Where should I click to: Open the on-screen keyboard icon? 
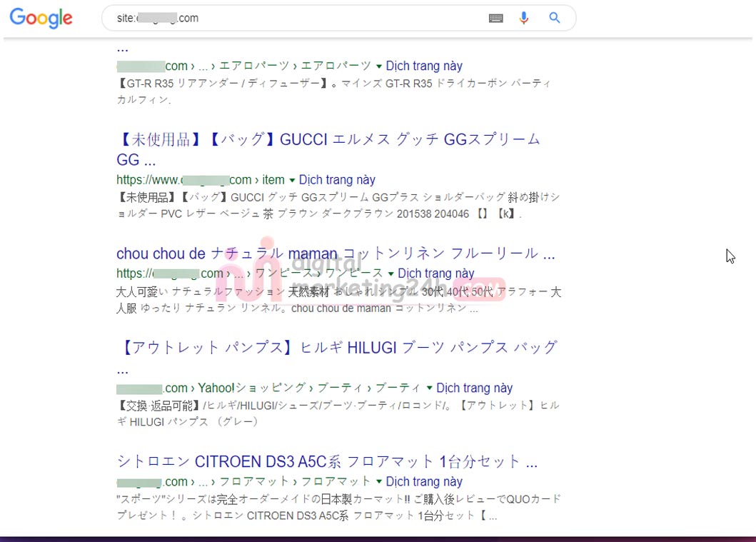pyautogui.click(x=495, y=19)
